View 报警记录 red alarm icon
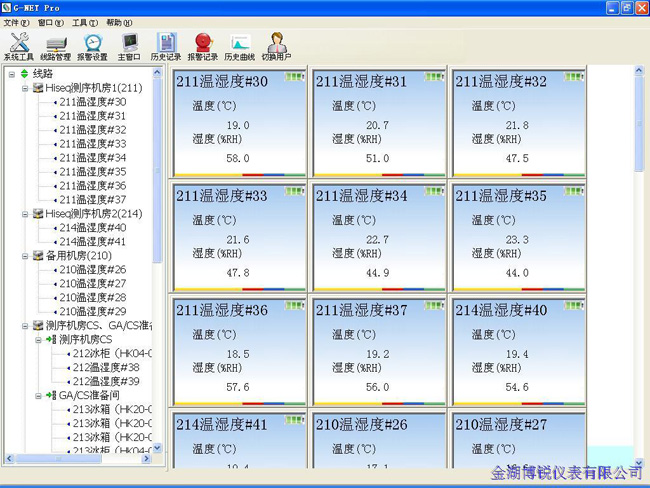The height and width of the screenshot is (488, 650). (203, 46)
